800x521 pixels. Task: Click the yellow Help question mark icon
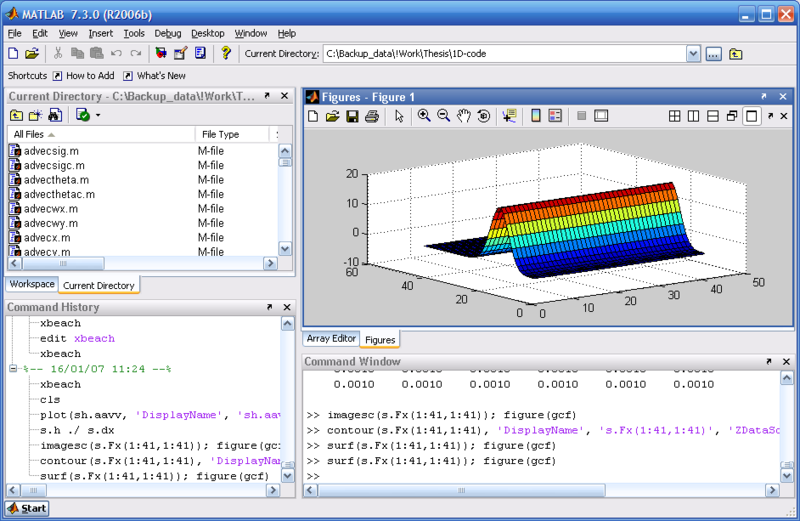(x=226, y=54)
